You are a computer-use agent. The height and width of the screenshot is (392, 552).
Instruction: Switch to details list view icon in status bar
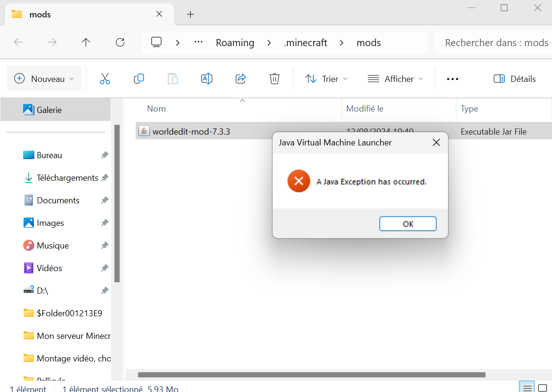coord(527,388)
